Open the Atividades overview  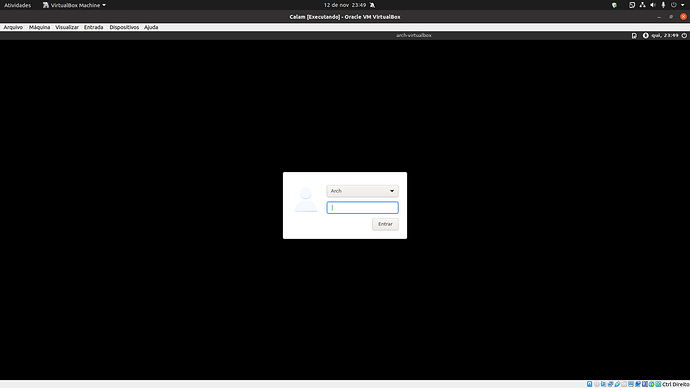click(x=18, y=5)
